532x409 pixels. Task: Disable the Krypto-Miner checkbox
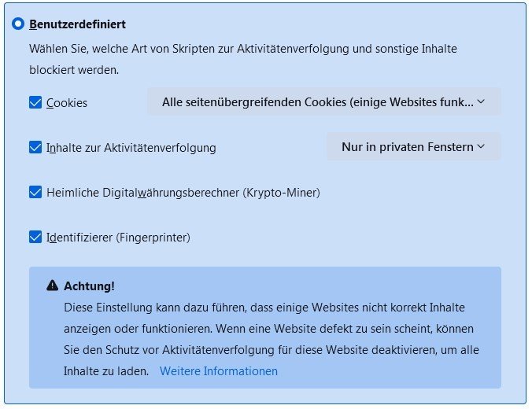pyautogui.click(x=35, y=192)
